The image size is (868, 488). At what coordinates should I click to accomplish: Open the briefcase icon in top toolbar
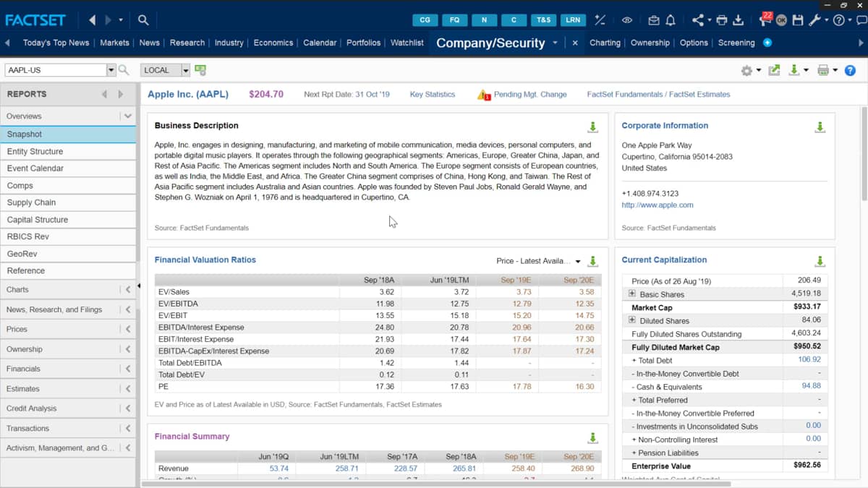tap(654, 20)
